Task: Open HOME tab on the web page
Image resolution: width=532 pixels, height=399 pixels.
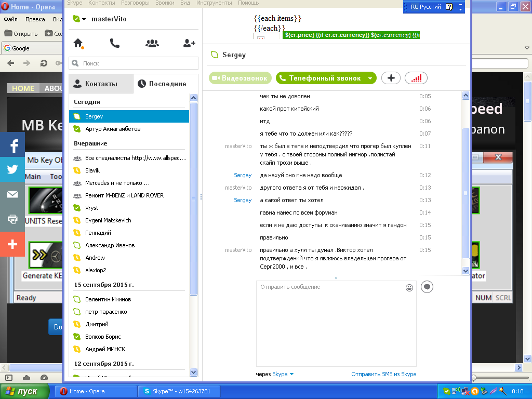Action: (23, 88)
